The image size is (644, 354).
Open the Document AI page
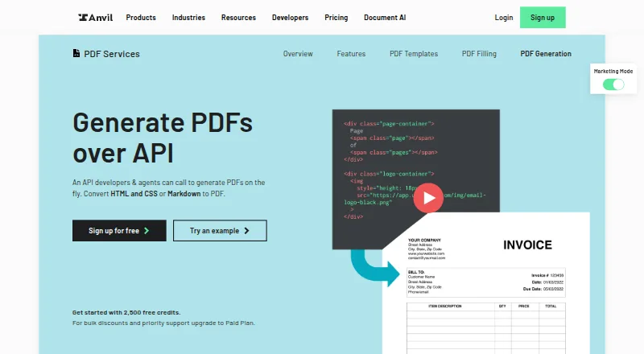(385, 17)
